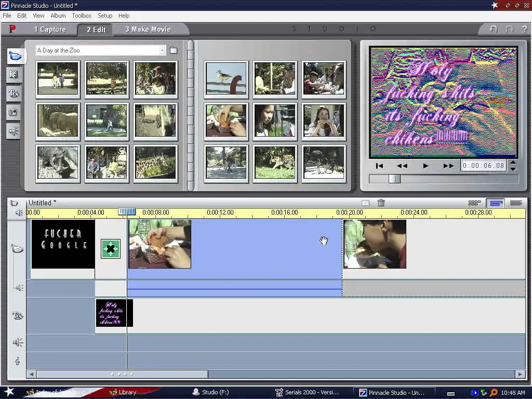532x399 pixels.
Task: Open the Help question mark icon
Action: click(525, 29)
